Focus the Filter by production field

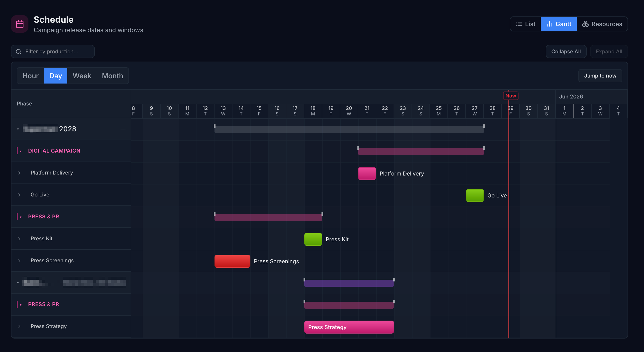53,51
